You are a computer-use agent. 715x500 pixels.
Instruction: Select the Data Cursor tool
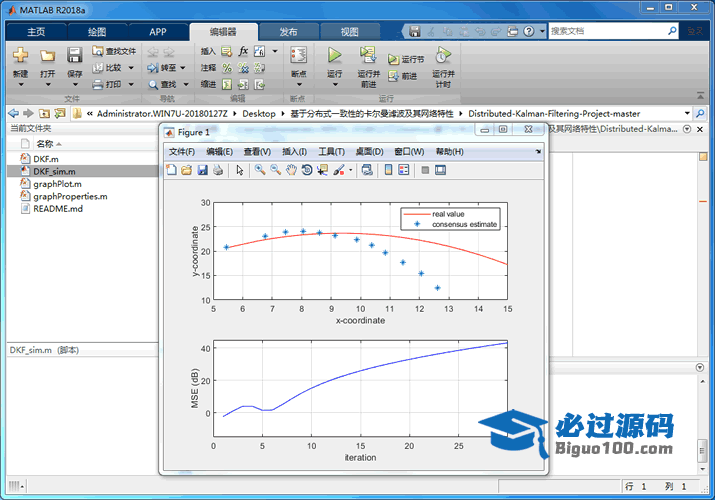click(322, 170)
